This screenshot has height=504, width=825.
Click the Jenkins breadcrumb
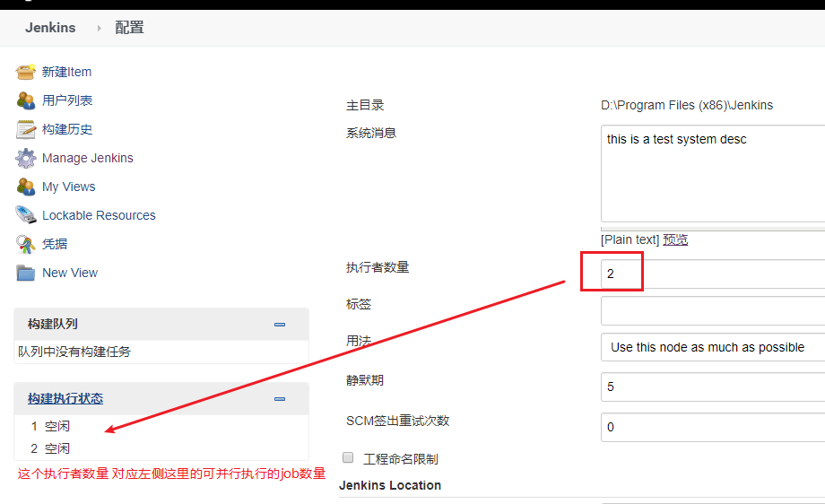click(50, 28)
